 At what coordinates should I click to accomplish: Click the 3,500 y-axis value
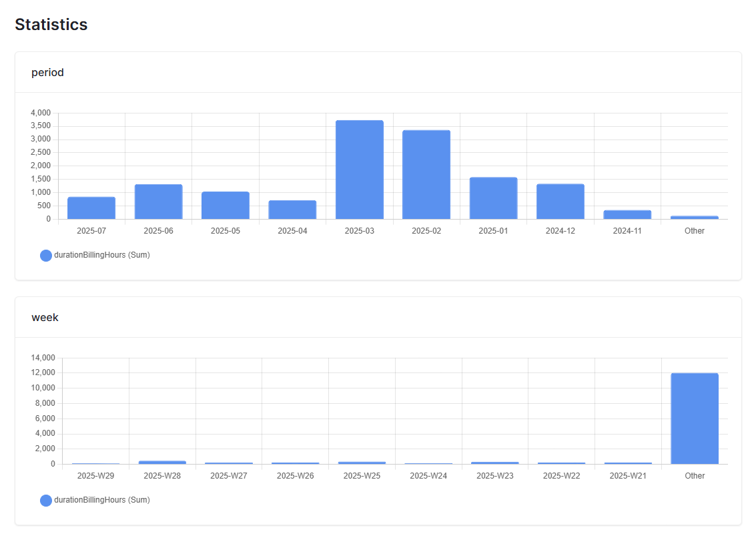click(x=41, y=126)
